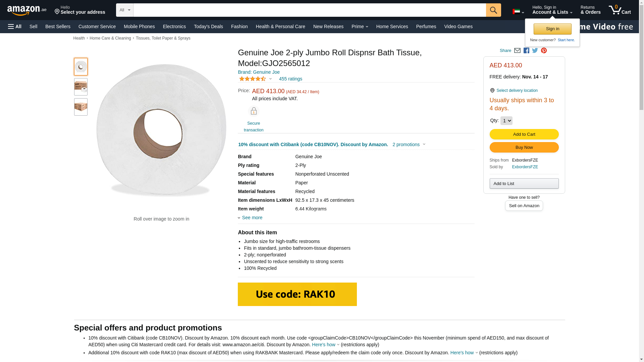Open the search category All dropdown
The image size is (644, 362).
125,10
